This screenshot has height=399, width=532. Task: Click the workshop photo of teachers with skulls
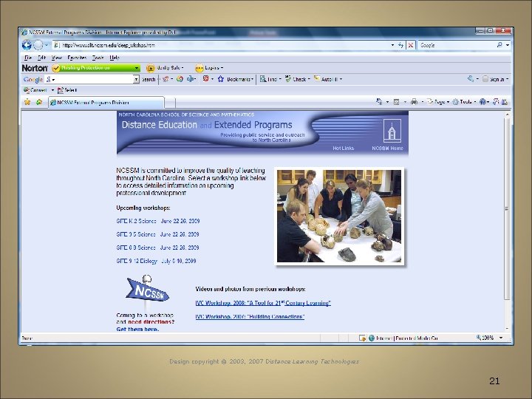point(339,216)
